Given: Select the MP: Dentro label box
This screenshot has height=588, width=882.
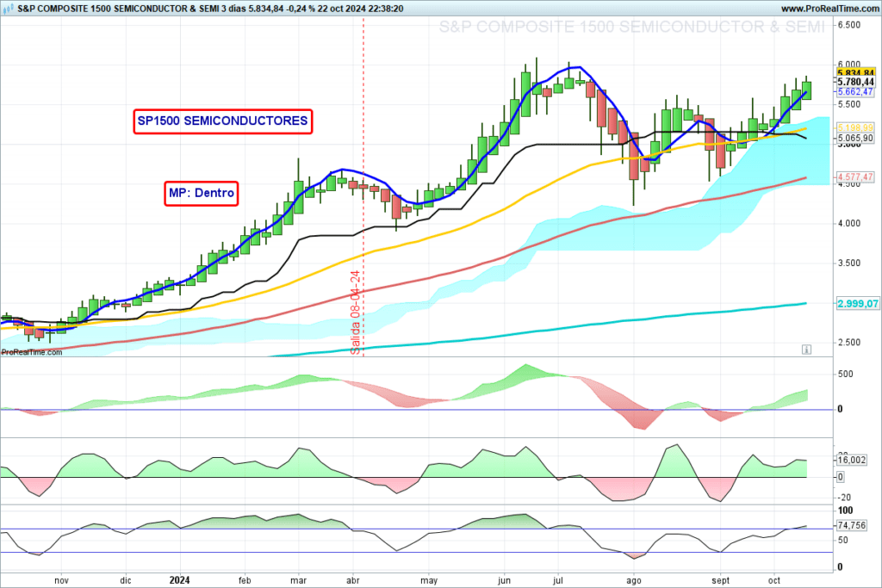Looking at the screenshot, I should (201, 193).
